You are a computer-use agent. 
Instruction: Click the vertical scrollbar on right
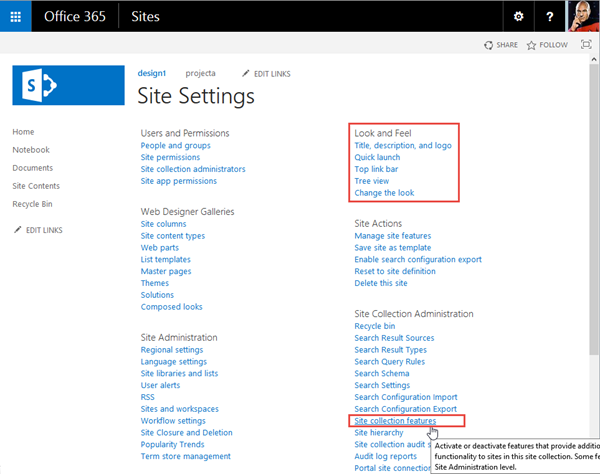595,200
